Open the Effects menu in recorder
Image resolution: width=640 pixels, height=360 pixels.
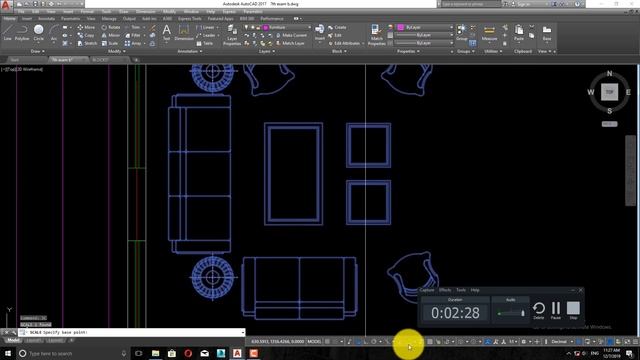coord(445,290)
